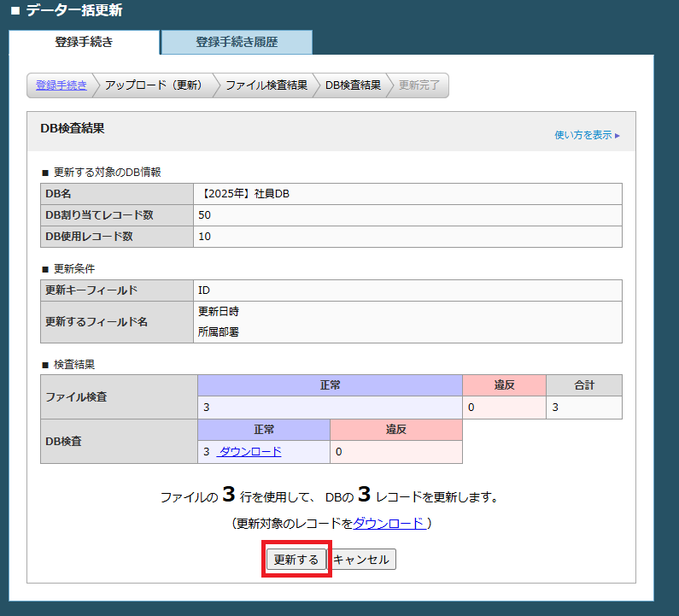679x616 pixels.
Task: Click the ファイル検査 row header
Action: [x=119, y=396]
